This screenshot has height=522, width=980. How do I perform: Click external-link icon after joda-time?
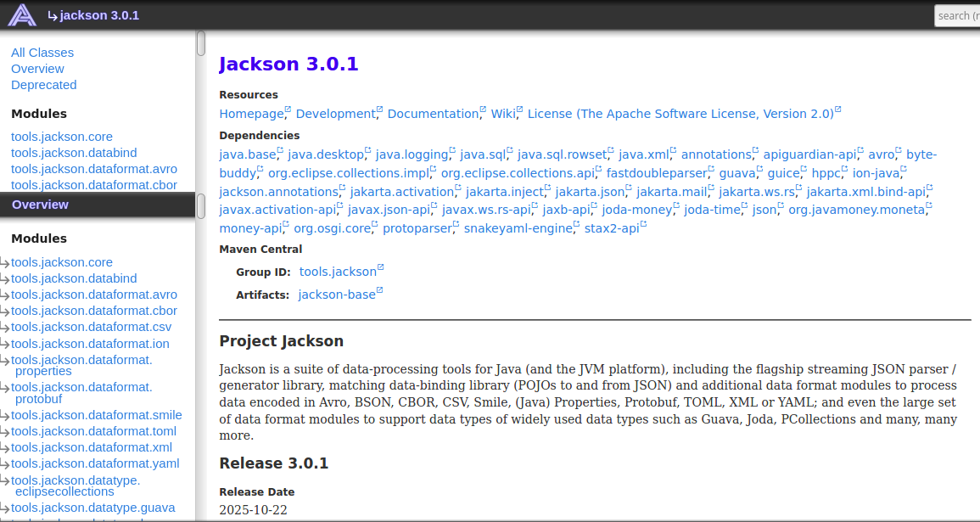click(x=744, y=205)
